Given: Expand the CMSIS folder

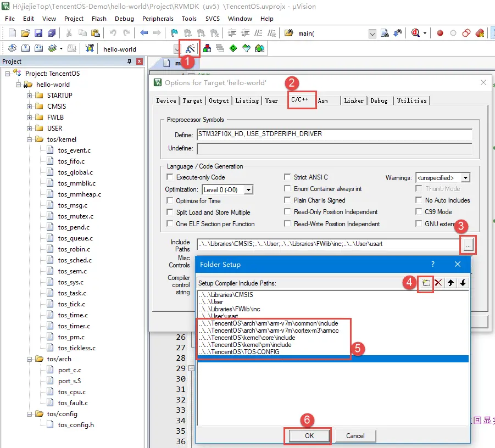Looking at the screenshot, I should click(29, 107).
